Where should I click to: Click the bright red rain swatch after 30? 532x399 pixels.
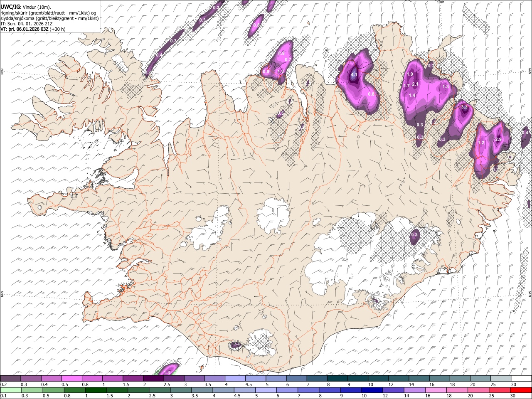click(521, 390)
